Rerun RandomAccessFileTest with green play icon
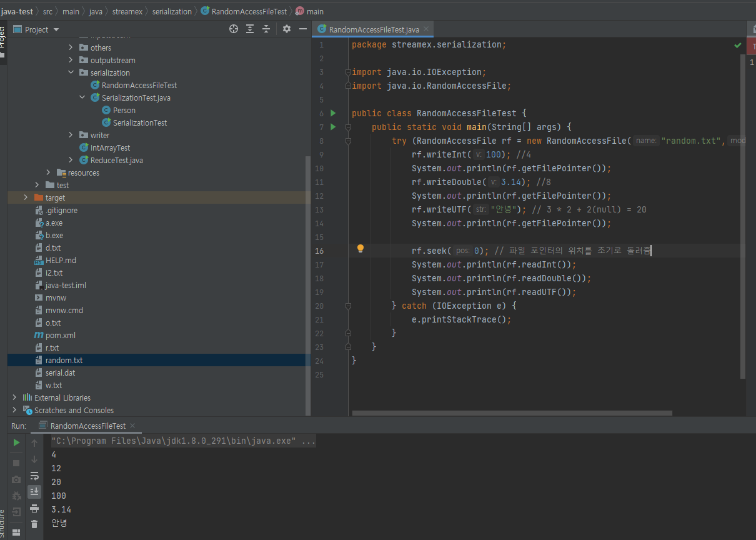 coord(16,442)
